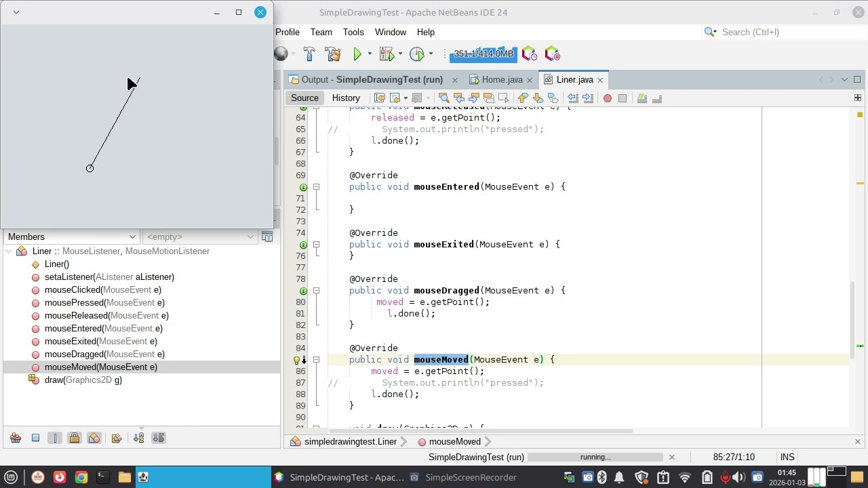Toggle Show Inner Classes filter in Navigator
The height and width of the screenshot is (488, 868).
click(x=94, y=438)
